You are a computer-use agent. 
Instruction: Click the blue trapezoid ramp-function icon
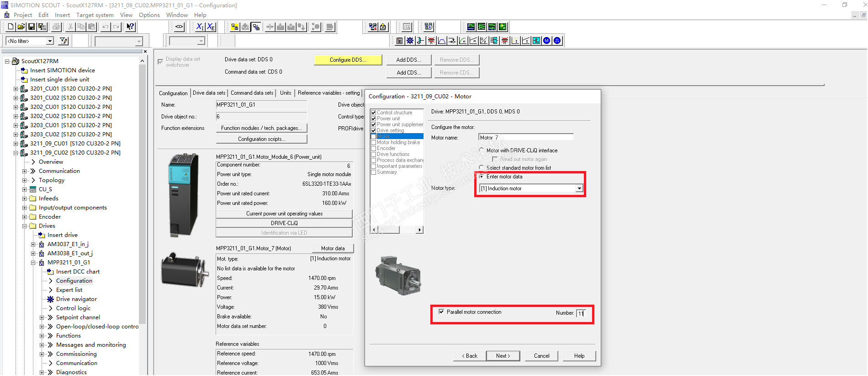click(x=442, y=41)
